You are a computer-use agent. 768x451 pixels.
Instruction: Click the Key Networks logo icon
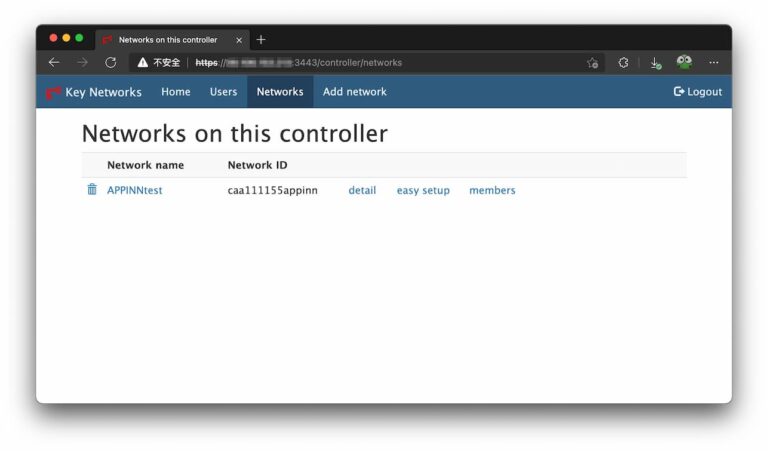tap(53, 92)
